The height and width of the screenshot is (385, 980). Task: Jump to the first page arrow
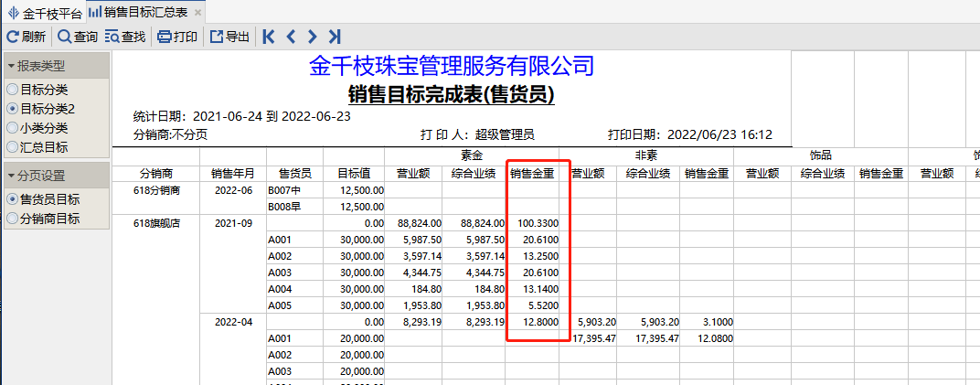pyautogui.click(x=269, y=37)
